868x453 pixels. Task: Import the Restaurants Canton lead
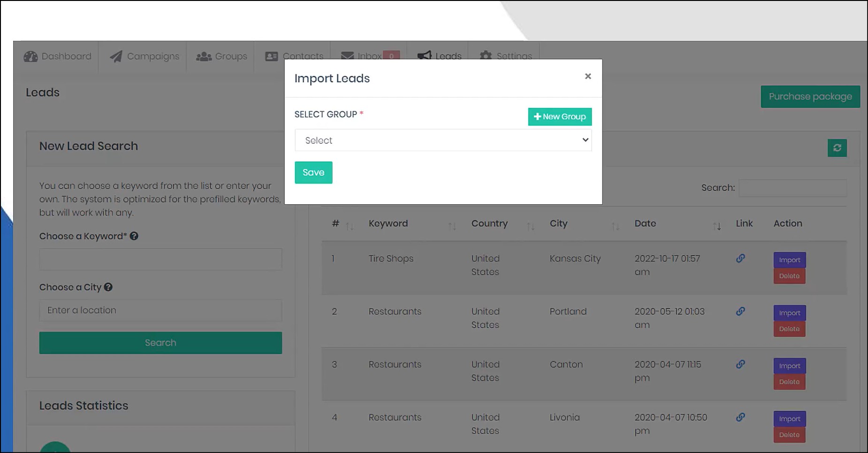point(790,366)
